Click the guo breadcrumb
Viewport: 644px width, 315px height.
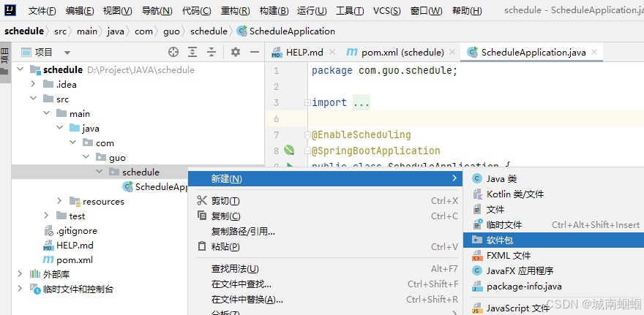(x=171, y=31)
